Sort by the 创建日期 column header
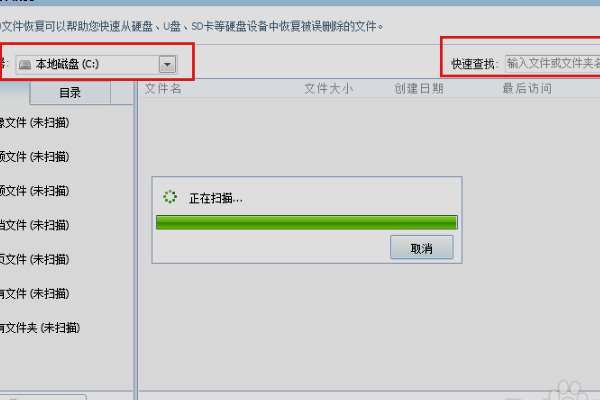Screen dimensions: 600x400 pyautogui.click(x=419, y=89)
